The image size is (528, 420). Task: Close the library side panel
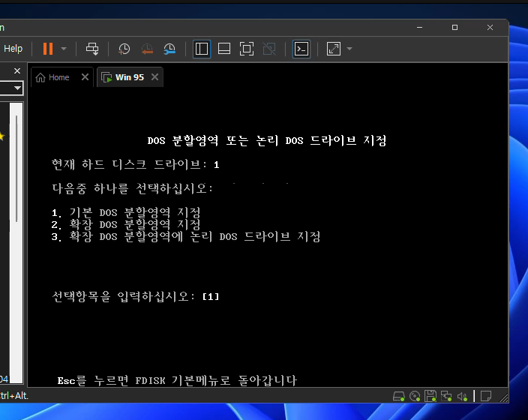tap(17, 70)
